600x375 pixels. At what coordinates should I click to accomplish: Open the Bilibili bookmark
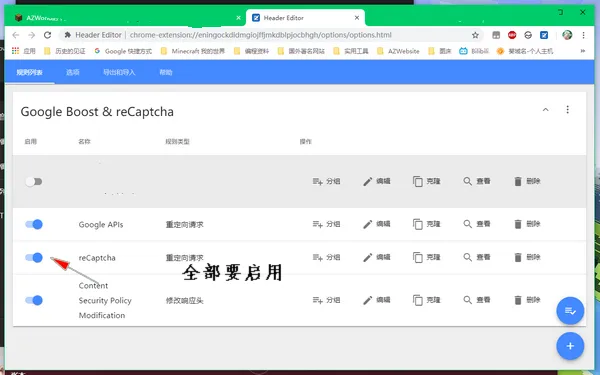[x=474, y=51]
